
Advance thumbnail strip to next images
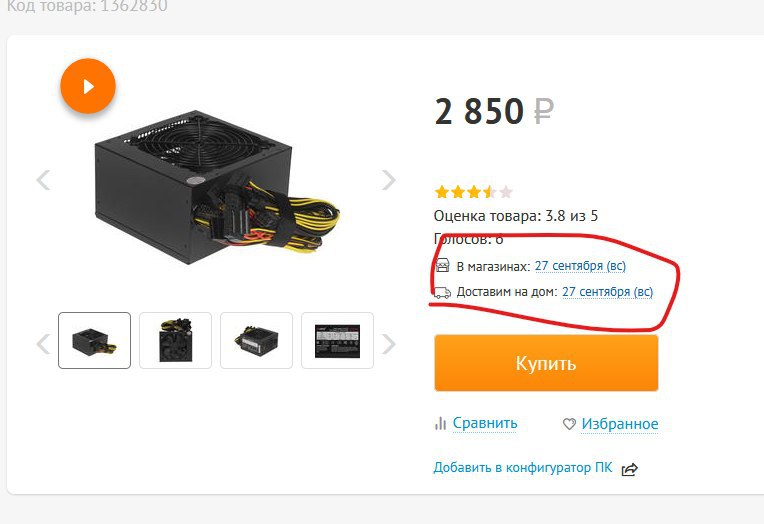coord(388,344)
